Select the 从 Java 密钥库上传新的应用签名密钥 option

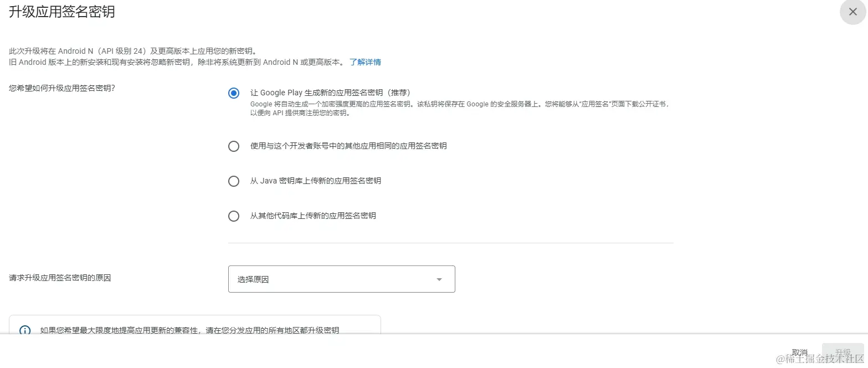click(x=233, y=181)
